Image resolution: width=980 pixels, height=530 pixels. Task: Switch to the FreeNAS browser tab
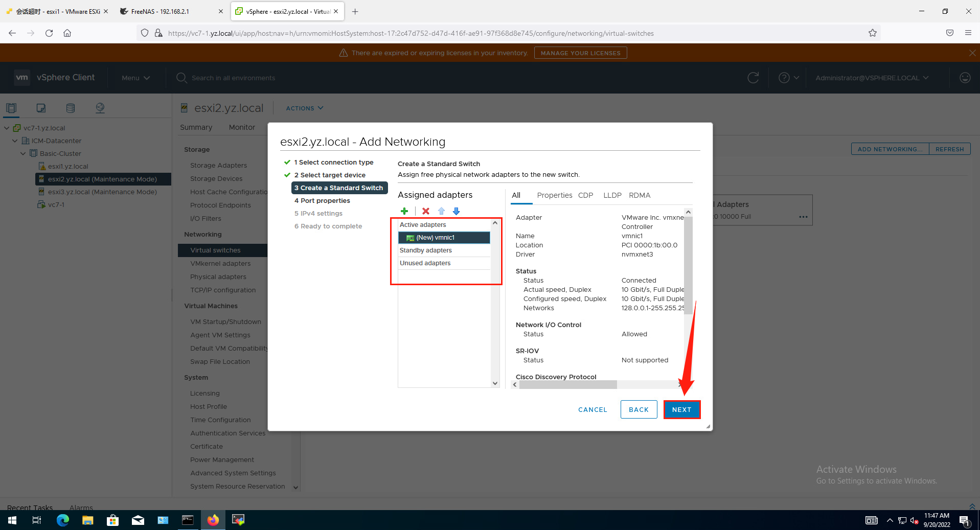coord(164,11)
